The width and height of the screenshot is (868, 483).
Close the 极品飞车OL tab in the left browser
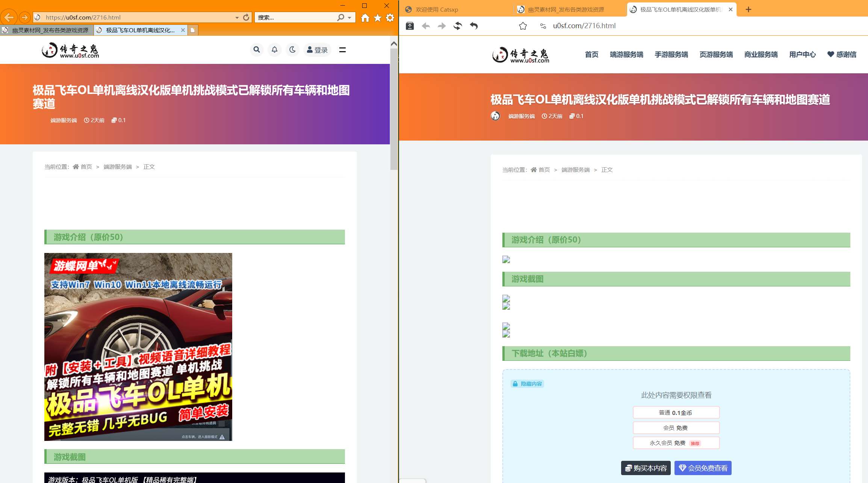[183, 30]
